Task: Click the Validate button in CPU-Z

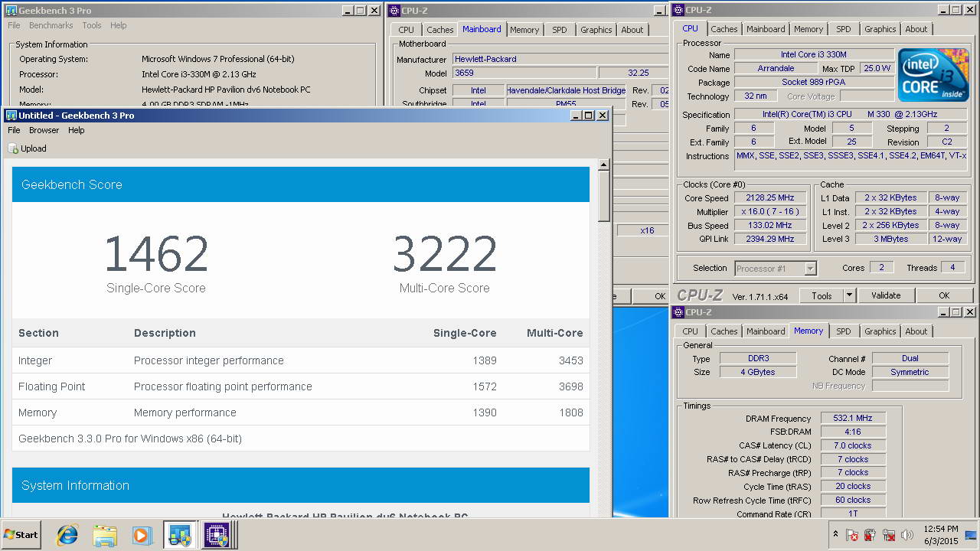Action: coord(886,295)
